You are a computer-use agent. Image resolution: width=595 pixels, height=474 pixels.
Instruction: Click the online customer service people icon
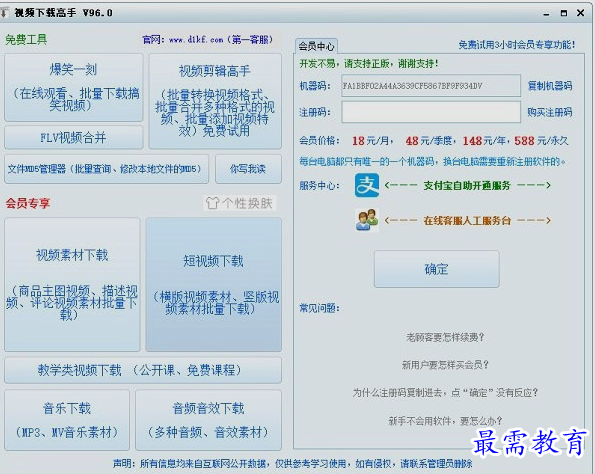pyautogui.click(x=367, y=220)
